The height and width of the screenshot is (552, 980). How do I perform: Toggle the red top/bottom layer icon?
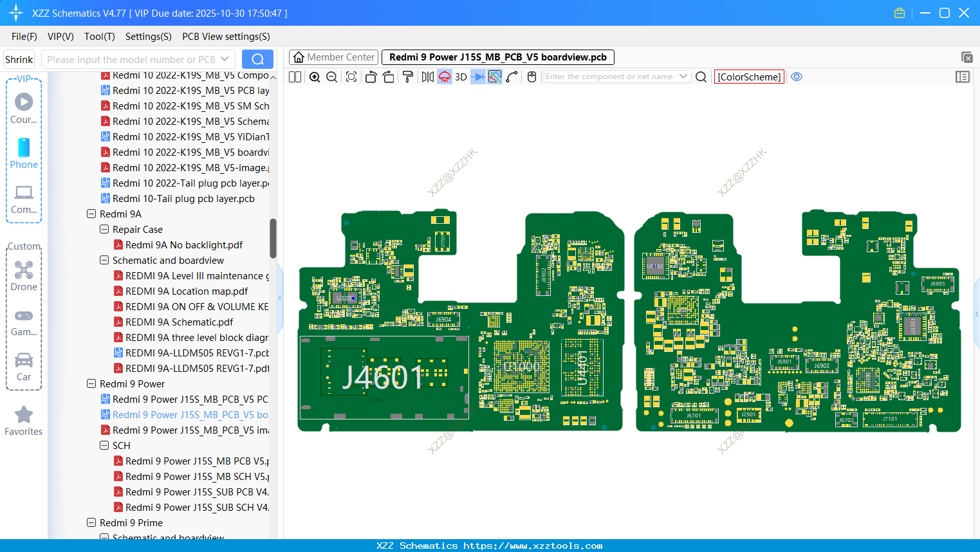pos(443,77)
